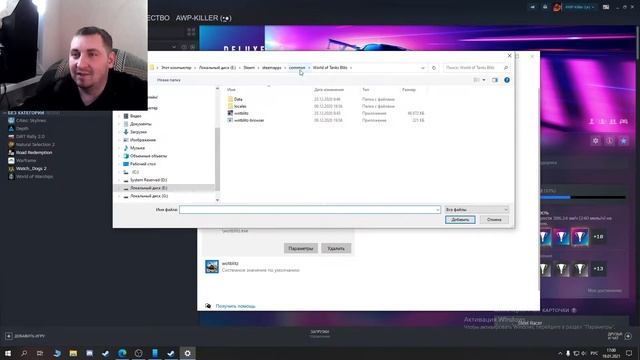
Task: Click the achievement progress bar
Action: (x=583, y=198)
